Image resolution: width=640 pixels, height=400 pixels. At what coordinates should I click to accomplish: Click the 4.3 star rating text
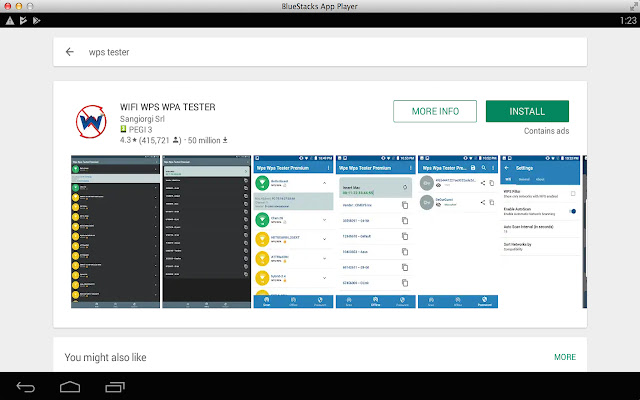(x=128, y=140)
